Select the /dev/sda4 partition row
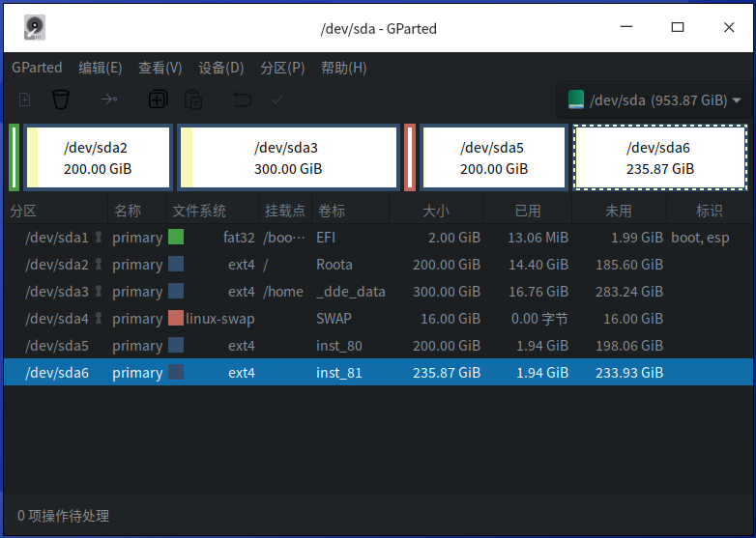Image resolution: width=756 pixels, height=538 pixels. coord(378,318)
